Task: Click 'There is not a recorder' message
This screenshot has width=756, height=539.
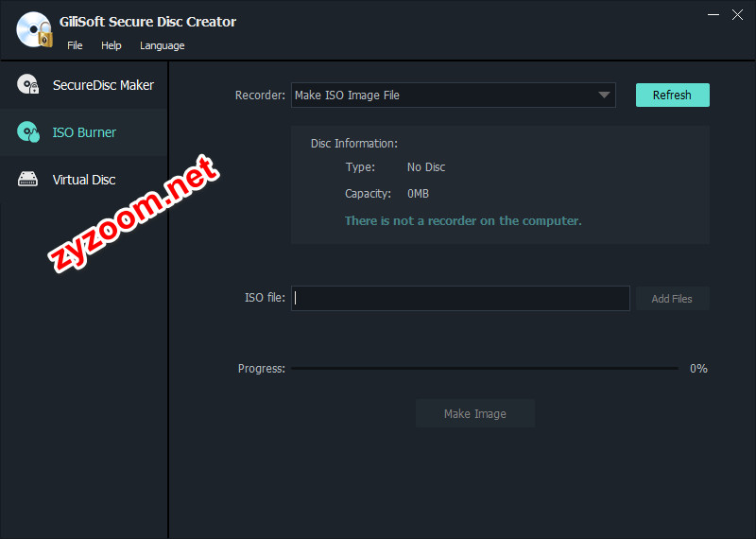Action: [463, 221]
